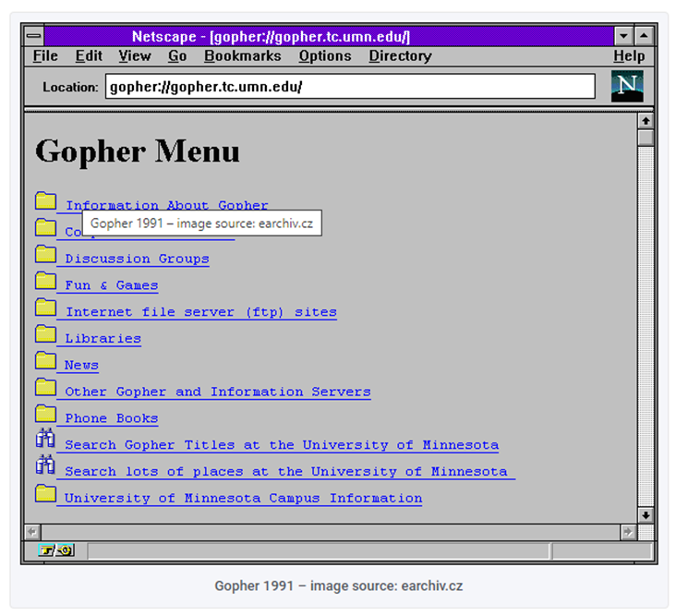Click the security key icon in status bar
This screenshot has width=688, height=616.
tap(57, 551)
